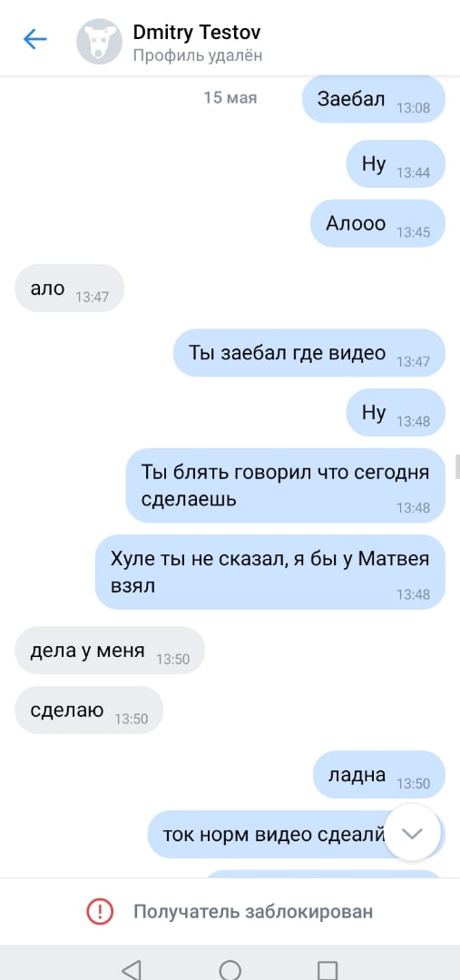Tap Android back triangle navigation button
Screen dimensions: 460x980
coord(131,969)
